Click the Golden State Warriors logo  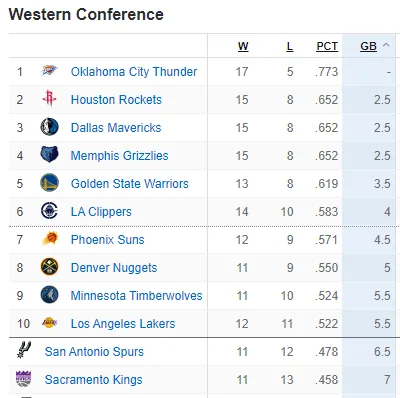tap(49, 183)
